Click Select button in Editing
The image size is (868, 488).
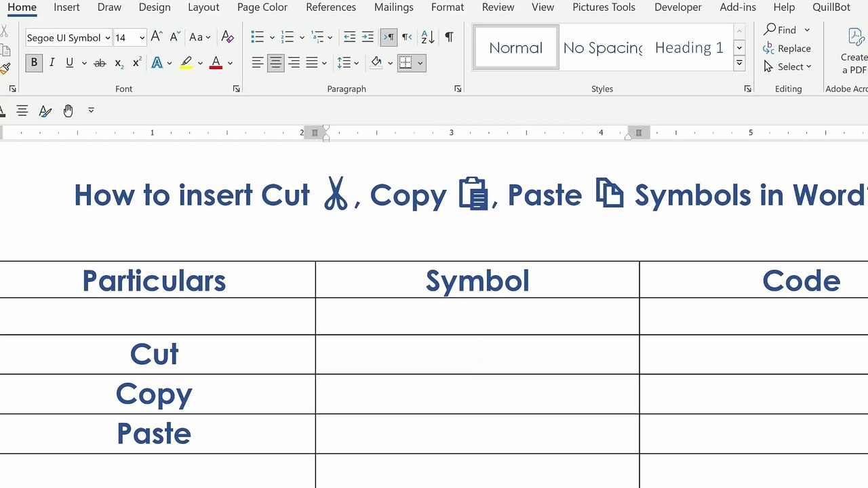tap(787, 66)
